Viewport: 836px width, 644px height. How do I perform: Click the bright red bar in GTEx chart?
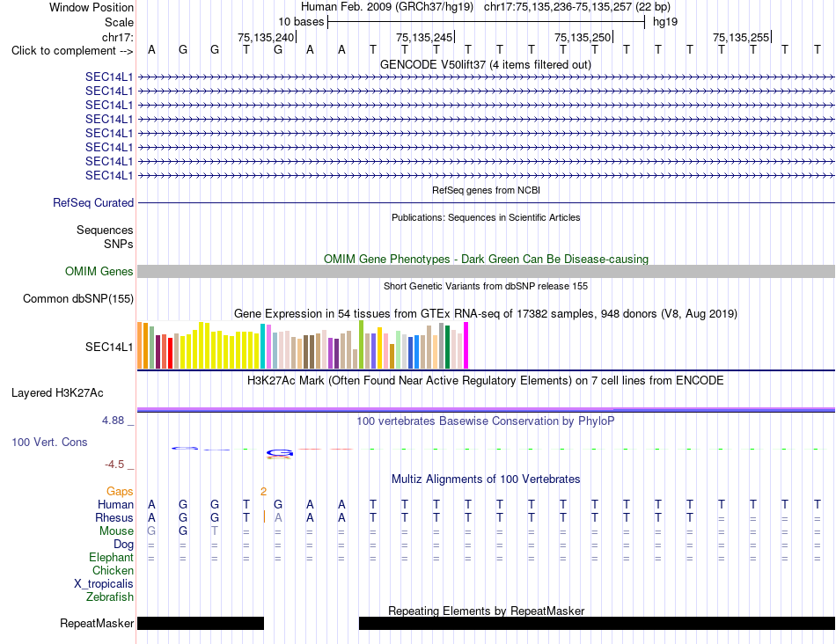point(170,353)
